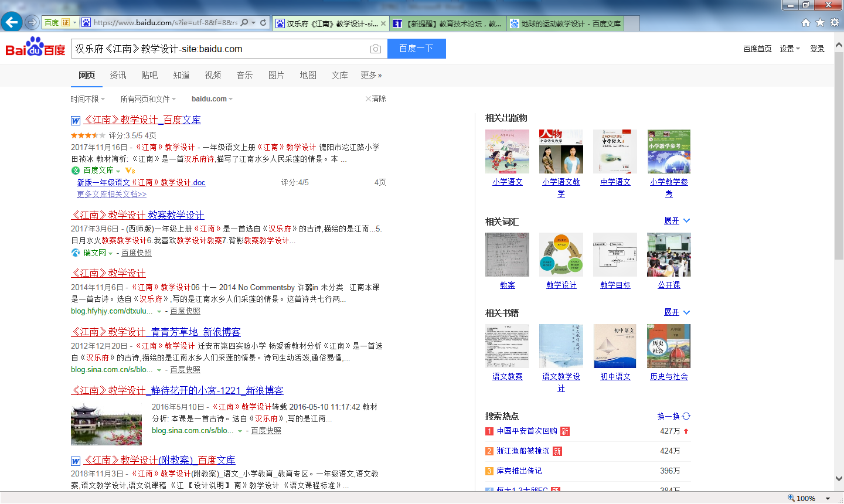This screenshot has height=504, width=844.
Task: Open the IE Favorites star icon
Action: [820, 22]
